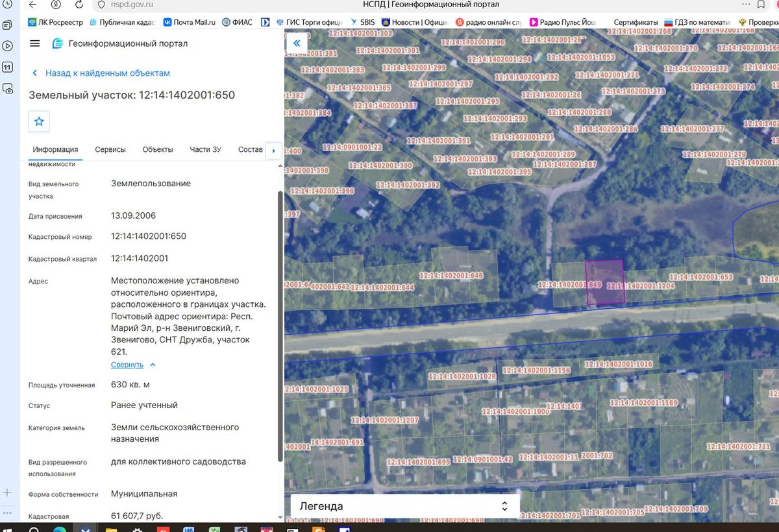Viewport: 779px width, 532px height.
Task: Open the ФИАС bookmark
Action: [237, 22]
